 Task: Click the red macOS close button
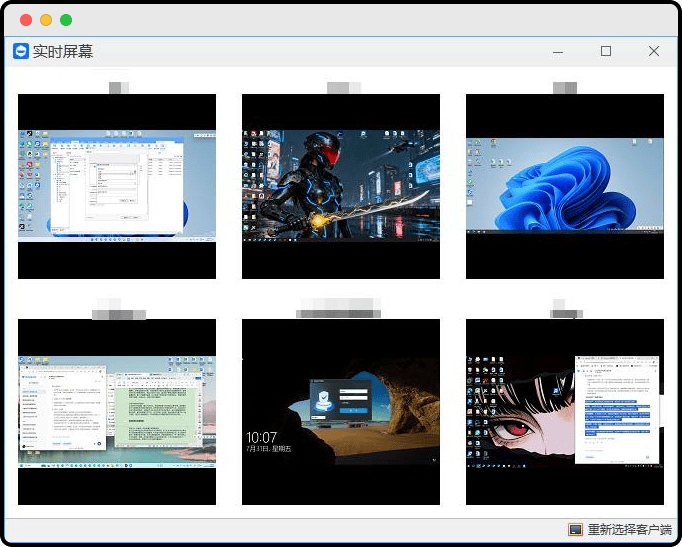click(x=26, y=20)
